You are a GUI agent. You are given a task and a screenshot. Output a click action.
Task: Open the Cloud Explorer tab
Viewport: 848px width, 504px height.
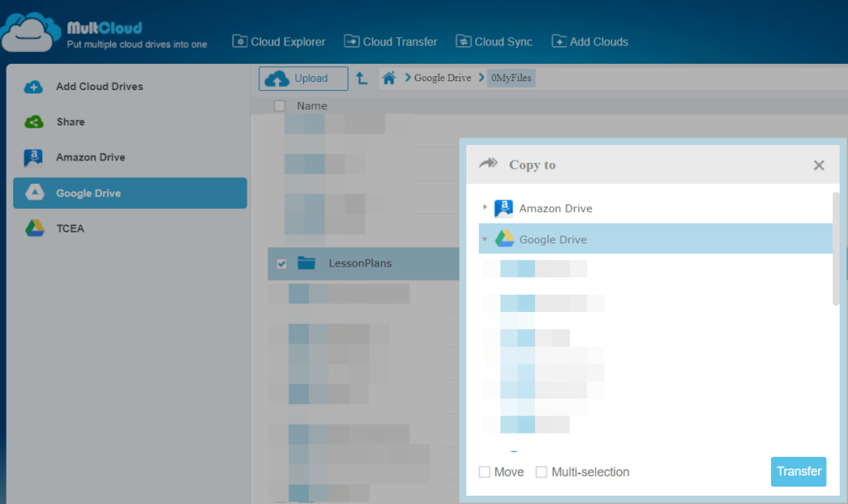(278, 41)
